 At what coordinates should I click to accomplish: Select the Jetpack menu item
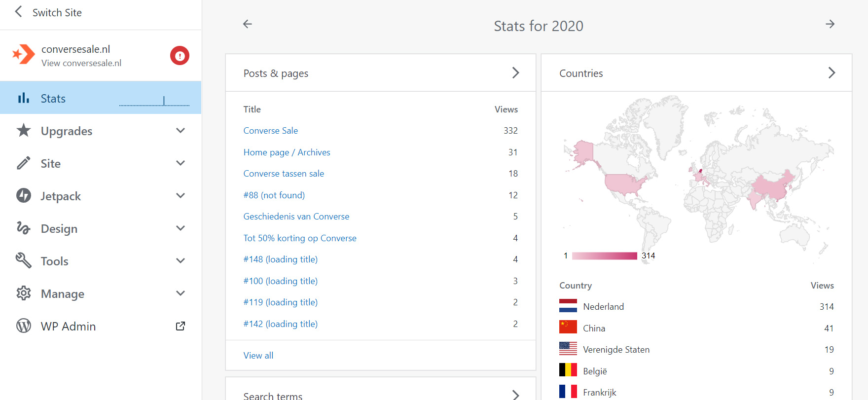pos(101,195)
